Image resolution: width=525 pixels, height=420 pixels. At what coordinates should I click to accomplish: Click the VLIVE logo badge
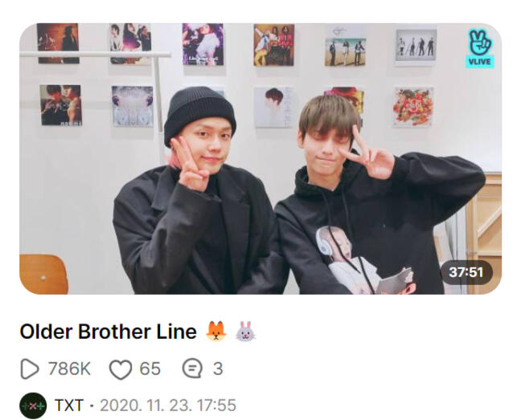point(480,48)
